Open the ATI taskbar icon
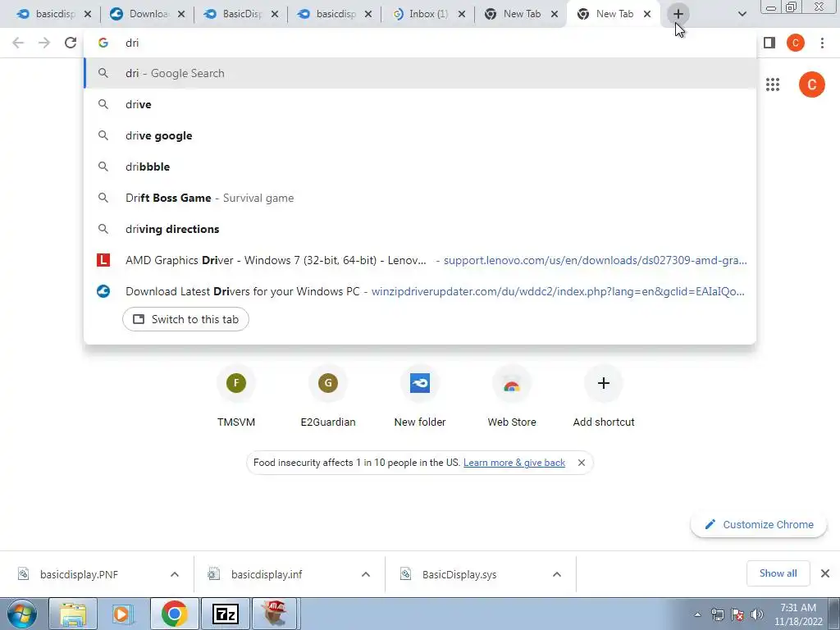 coord(276,614)
